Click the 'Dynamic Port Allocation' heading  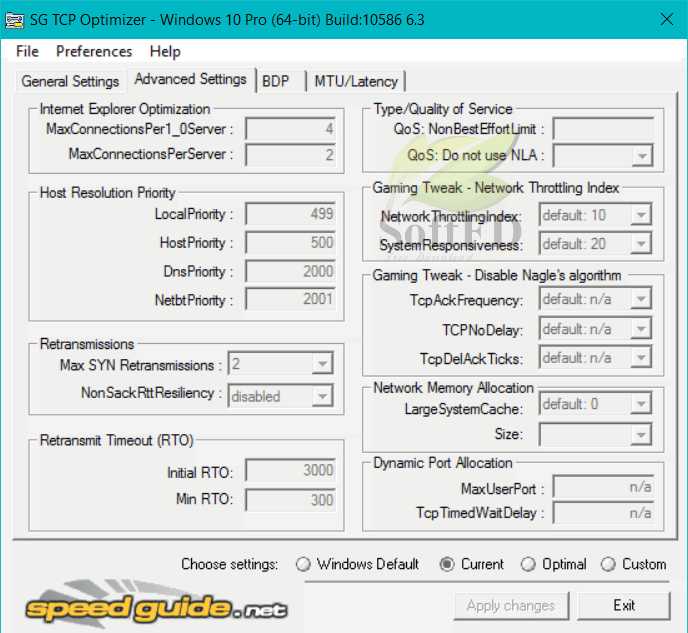443,463
